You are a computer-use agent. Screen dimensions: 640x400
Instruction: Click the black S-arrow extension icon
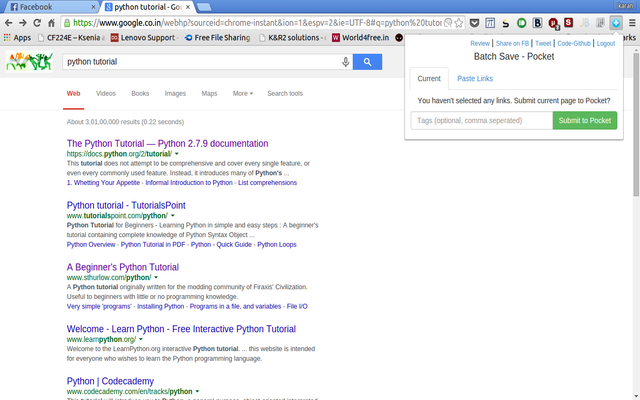click(x=506, y=23)
